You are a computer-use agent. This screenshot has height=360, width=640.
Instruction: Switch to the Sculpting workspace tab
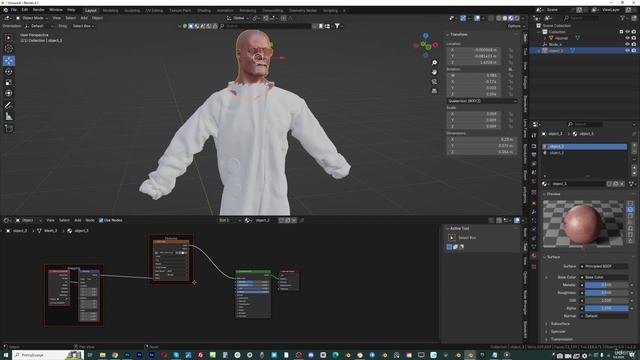(x=132, y=10)
